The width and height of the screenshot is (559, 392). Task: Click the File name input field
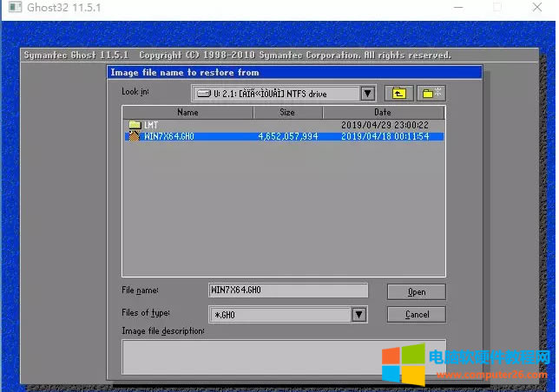(x=287, y=291)
